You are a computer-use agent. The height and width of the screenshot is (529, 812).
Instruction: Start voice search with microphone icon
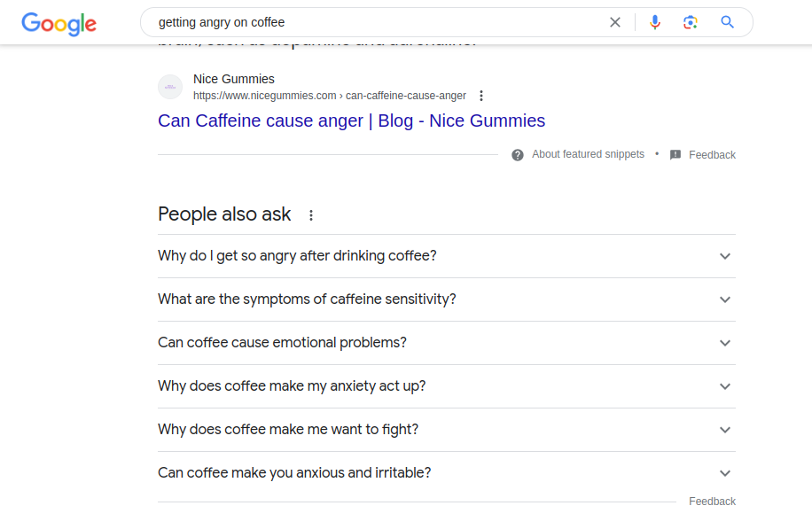pos(655,22)
